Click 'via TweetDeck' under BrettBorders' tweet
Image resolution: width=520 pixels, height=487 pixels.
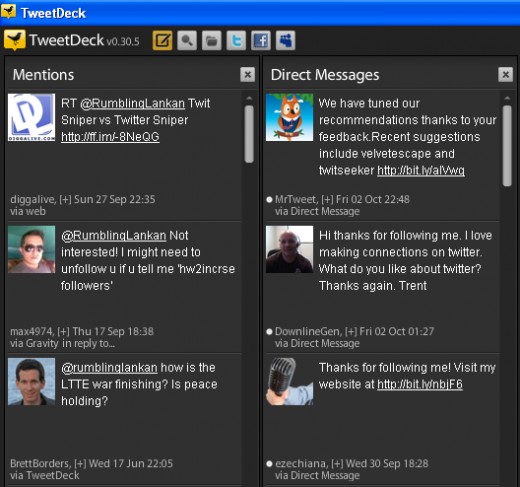45,475
